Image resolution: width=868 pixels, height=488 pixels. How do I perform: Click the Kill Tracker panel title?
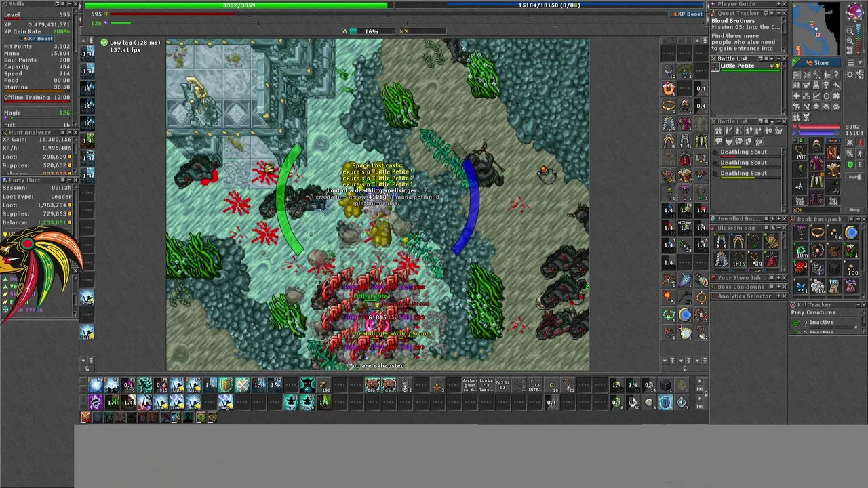814,305
